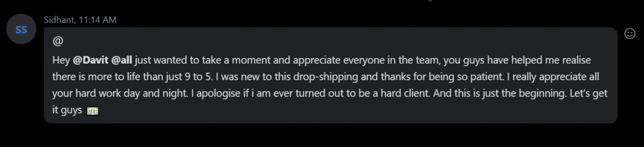
Task: Click the word "drop-shipping" in the message
Action: pos(325,77)
